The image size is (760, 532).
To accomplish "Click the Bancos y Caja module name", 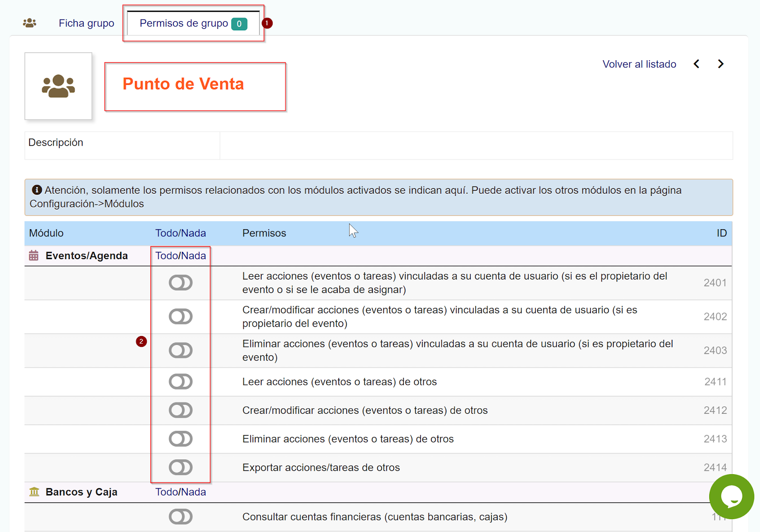I will point(81,492).
